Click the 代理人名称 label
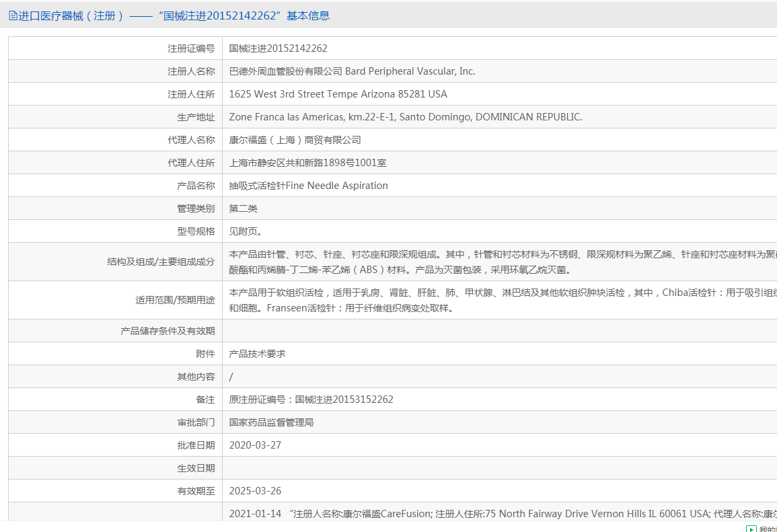Screen dimensions: 777x532 (x=191, y=140)
